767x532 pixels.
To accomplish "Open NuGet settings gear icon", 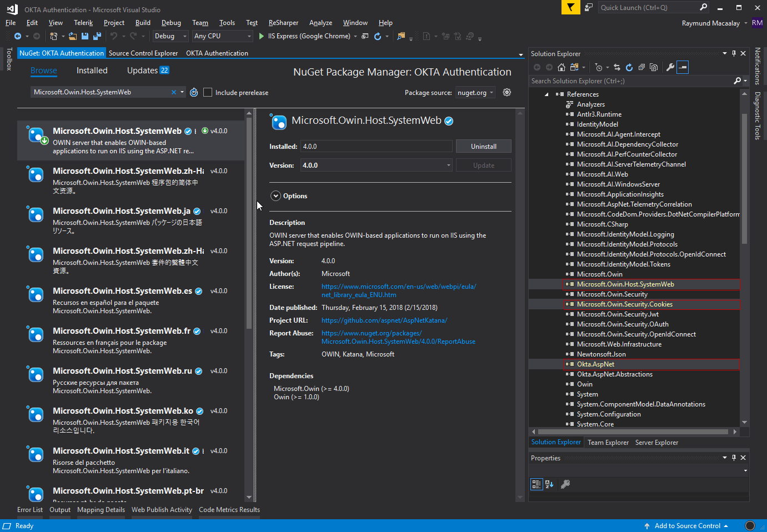I will tap(507, 93).
